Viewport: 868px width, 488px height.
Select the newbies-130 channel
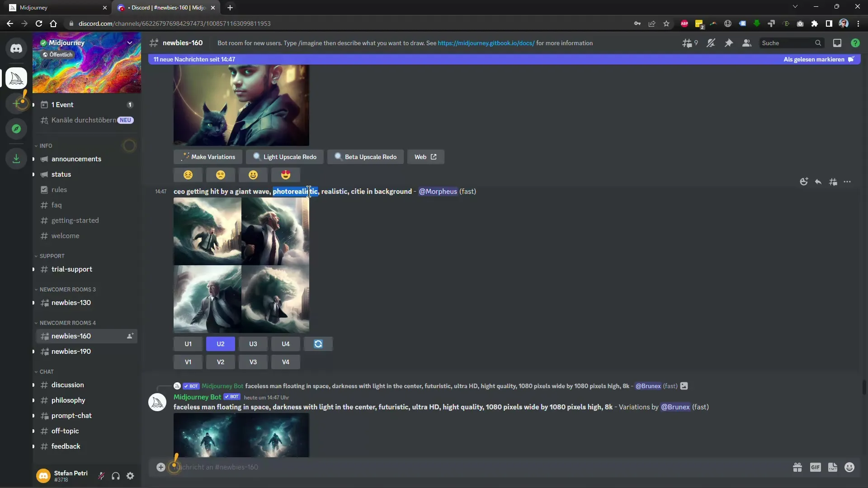[x=71, y=302]
